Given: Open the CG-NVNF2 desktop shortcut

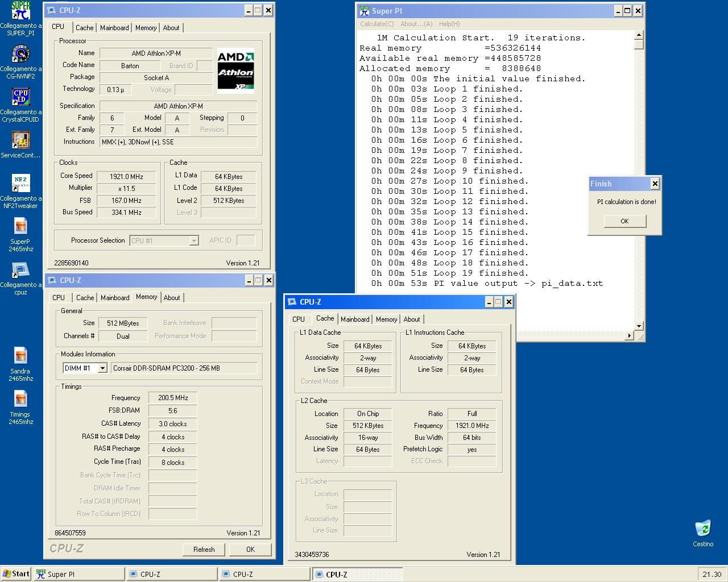Looking at the screenshot, I should (x=20, y=62).
